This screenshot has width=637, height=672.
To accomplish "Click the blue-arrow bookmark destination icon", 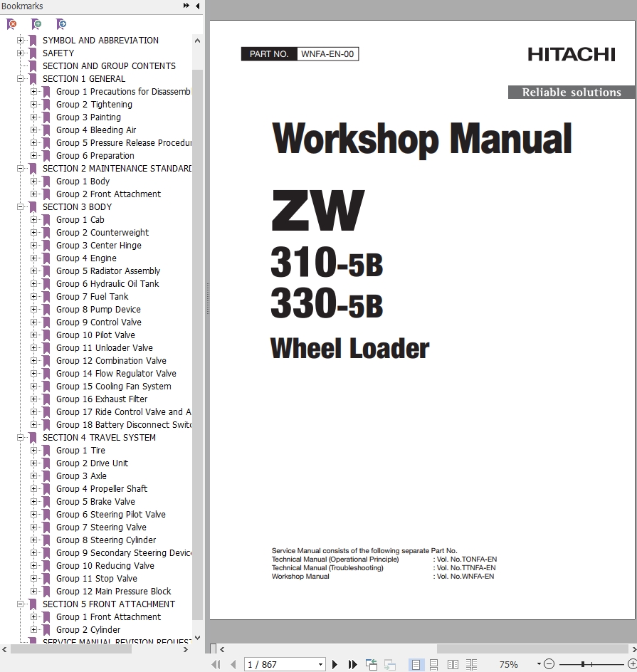I will pyautogui.click(x=61, y=24).
